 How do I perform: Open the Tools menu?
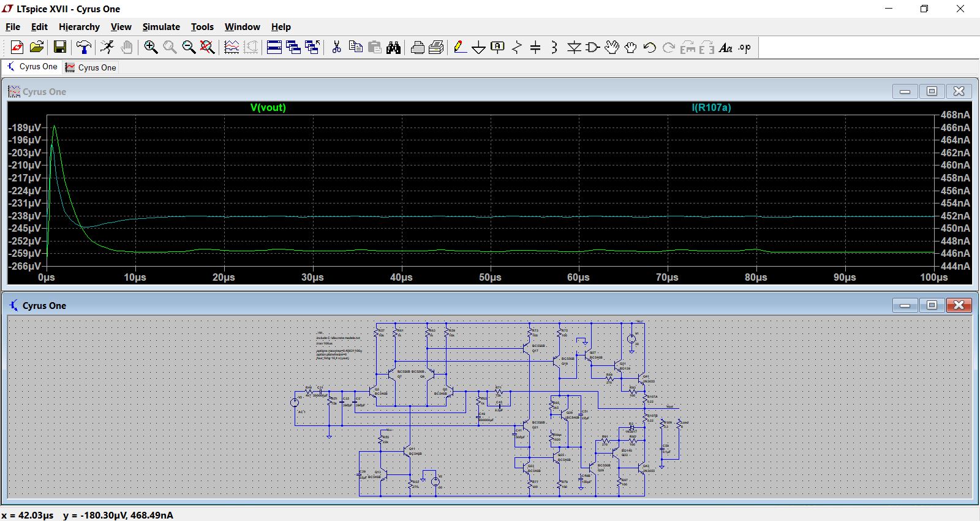[202, 27]
